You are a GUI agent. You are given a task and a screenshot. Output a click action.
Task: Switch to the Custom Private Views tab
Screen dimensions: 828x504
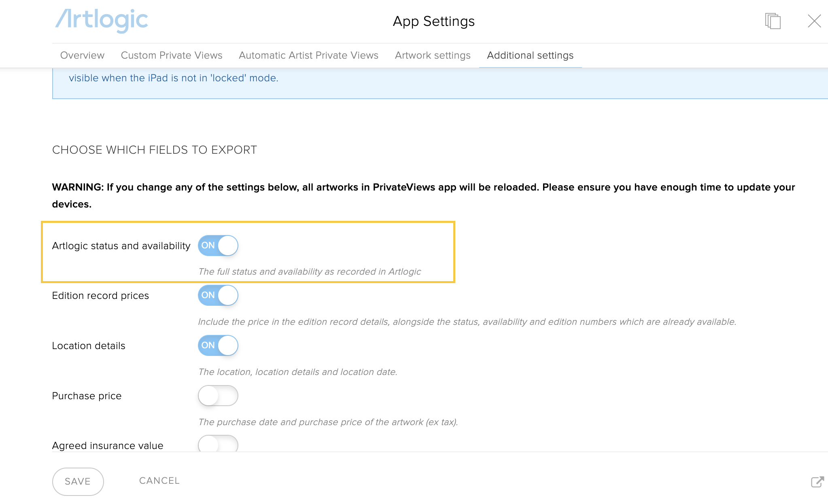(172, 55)
